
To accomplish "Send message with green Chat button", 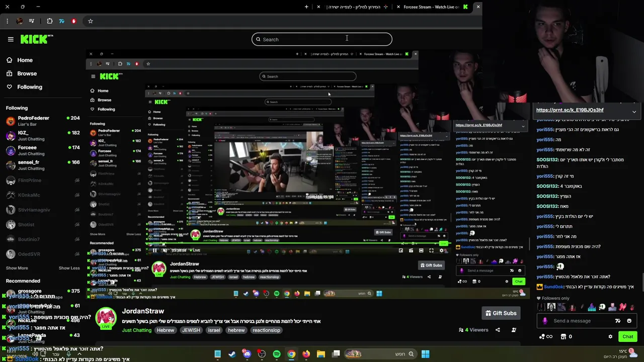I will click(628, 336).
